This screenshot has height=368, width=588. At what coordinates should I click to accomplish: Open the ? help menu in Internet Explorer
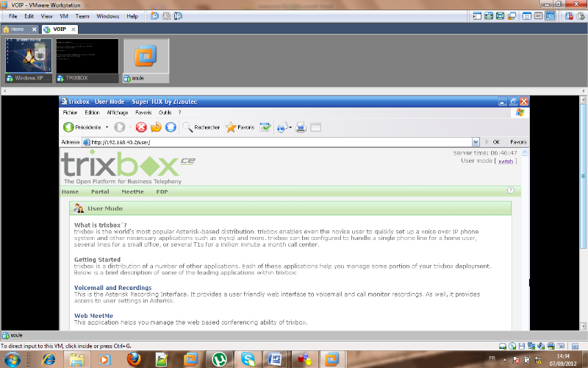pos(179,113)
